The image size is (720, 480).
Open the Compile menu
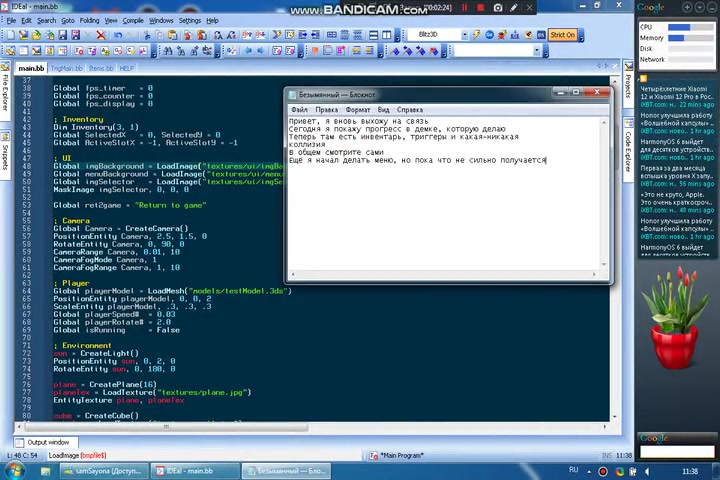pos(133,20)
